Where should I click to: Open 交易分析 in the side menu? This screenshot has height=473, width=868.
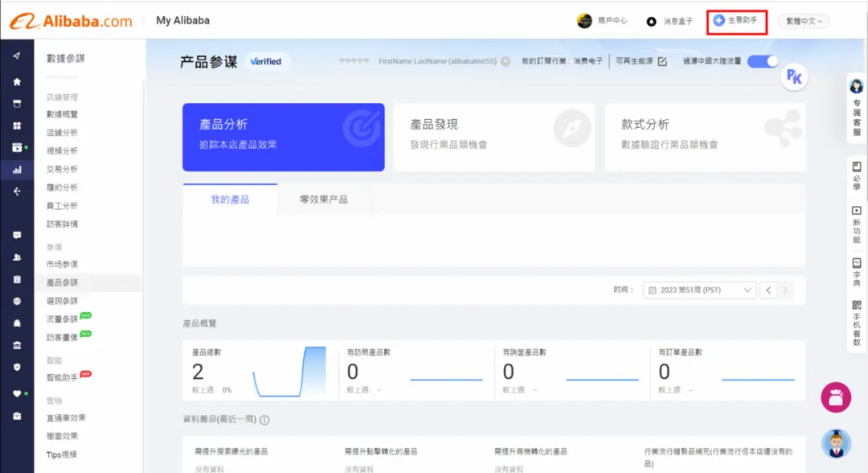point(62,169)
